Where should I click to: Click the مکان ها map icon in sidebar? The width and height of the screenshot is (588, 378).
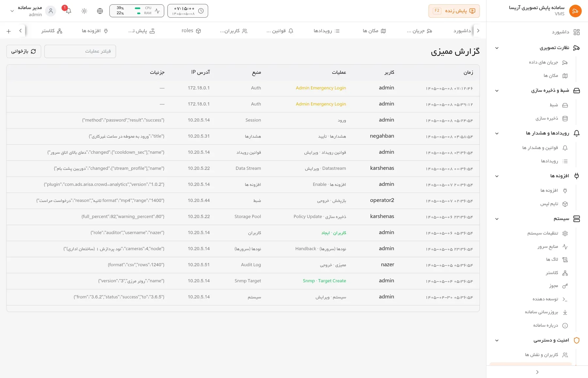(x=565, y=76)
